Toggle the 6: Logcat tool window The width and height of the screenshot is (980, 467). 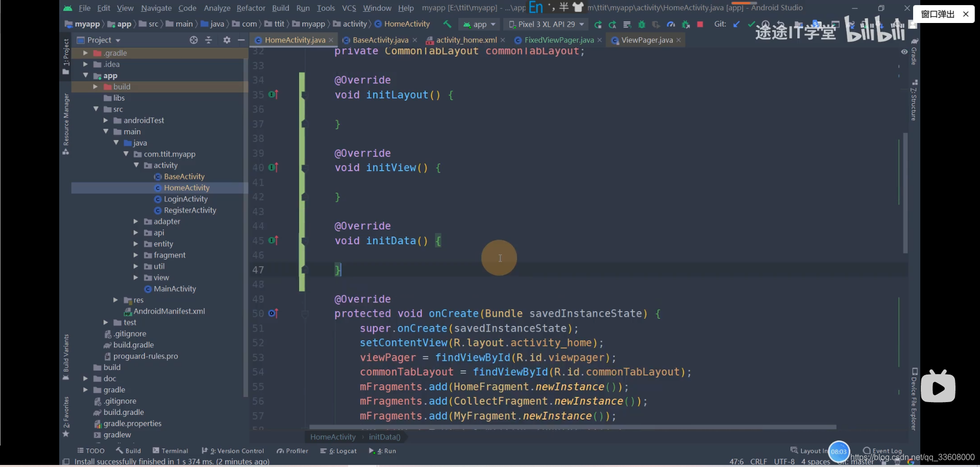click(338, 451)
